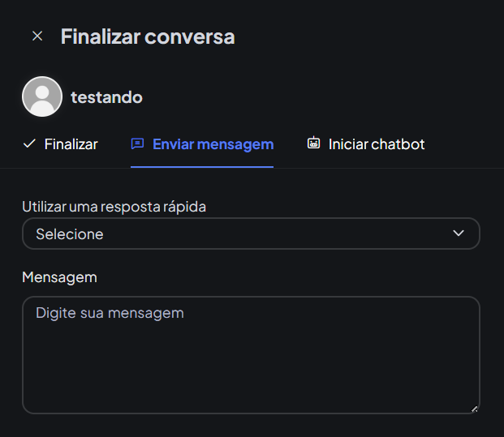This screenshot has width=504, height=437.
Task: Click the Mensagem field label
Action: click(x=59, y=277)
